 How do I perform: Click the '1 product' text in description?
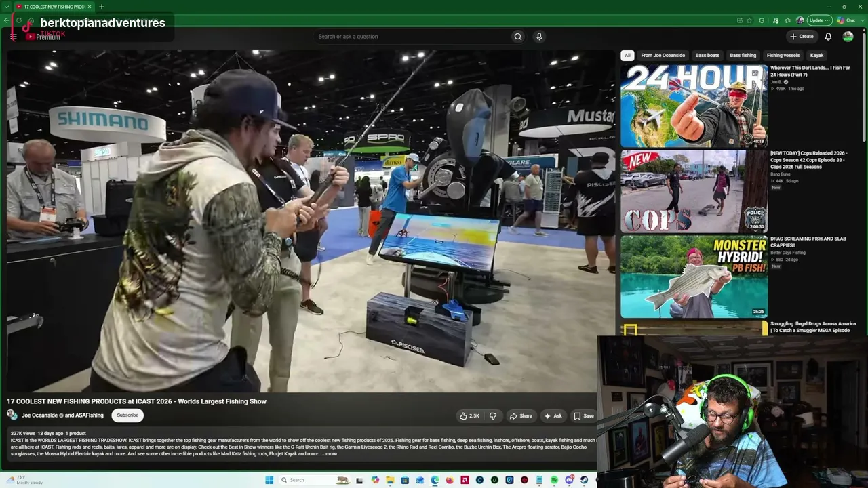(x=76, y=433)
